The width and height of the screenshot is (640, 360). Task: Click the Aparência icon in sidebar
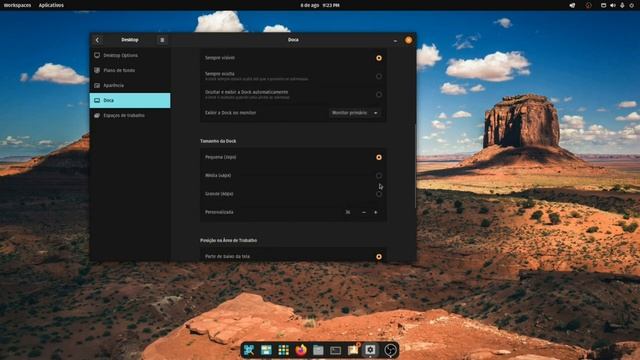click(97, 85)
